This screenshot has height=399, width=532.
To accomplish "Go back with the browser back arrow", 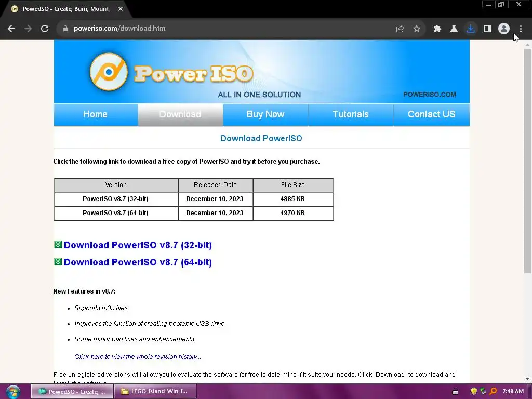I will [11, 29].
